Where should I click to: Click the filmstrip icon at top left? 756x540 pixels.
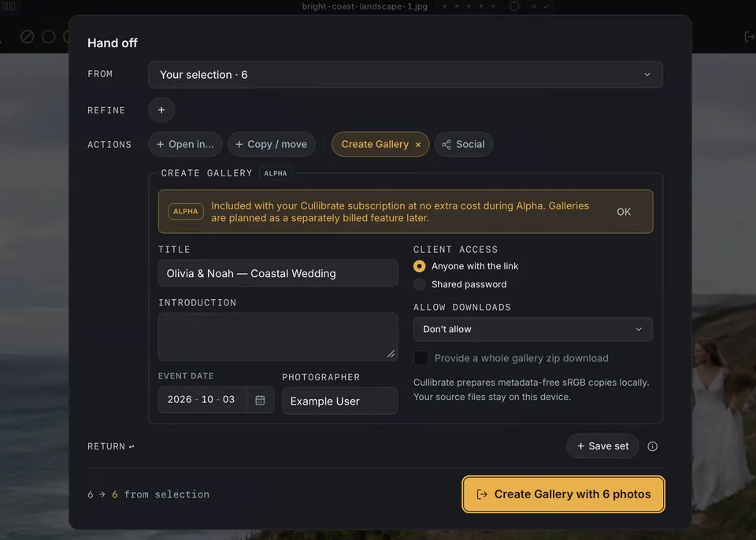tap(9, 6)
